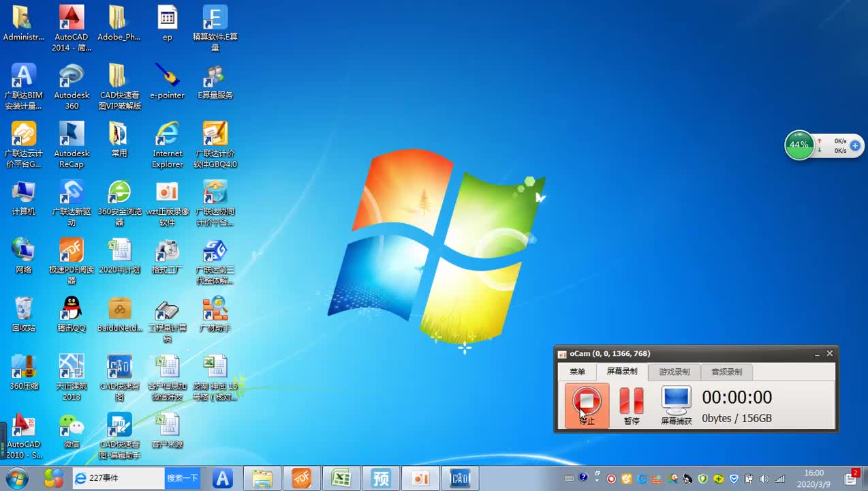Select the 360压缩 desktop icon
Viewport: 868px width, 491px height.
coord(23,371)
